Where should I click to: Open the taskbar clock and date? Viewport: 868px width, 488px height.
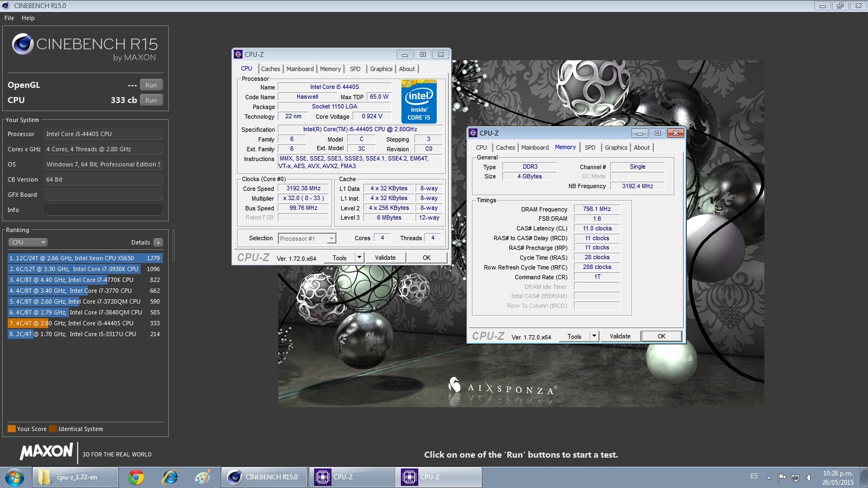pyautogui.click(x=838, y=478)
